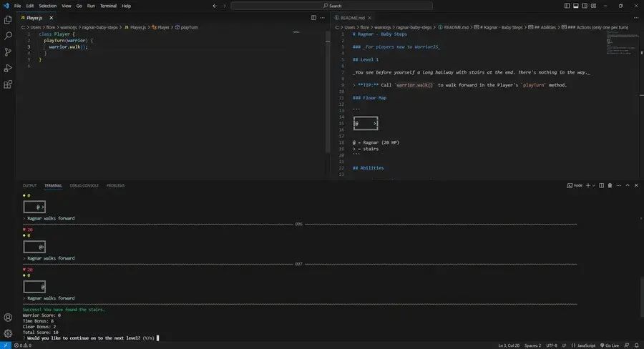The height and width of the screenshot is (349, 644).
Task: Click UTF-8 encoding status entry
Action: pos(552,345)
